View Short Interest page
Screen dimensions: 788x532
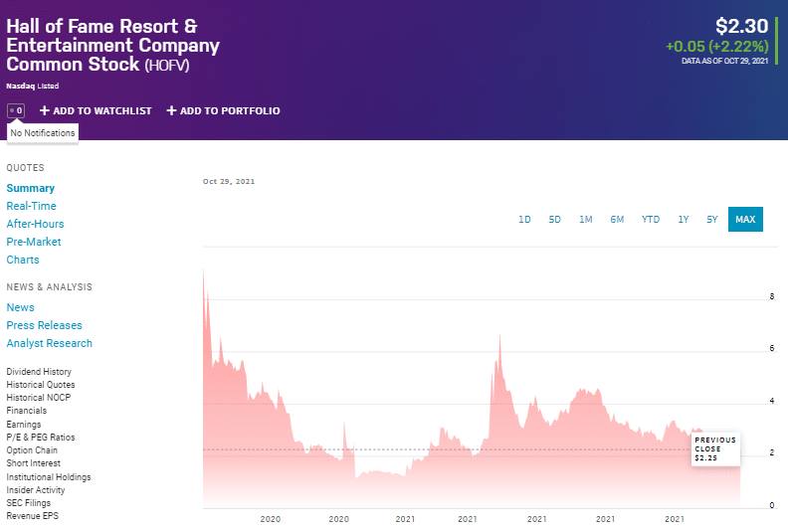33,463
